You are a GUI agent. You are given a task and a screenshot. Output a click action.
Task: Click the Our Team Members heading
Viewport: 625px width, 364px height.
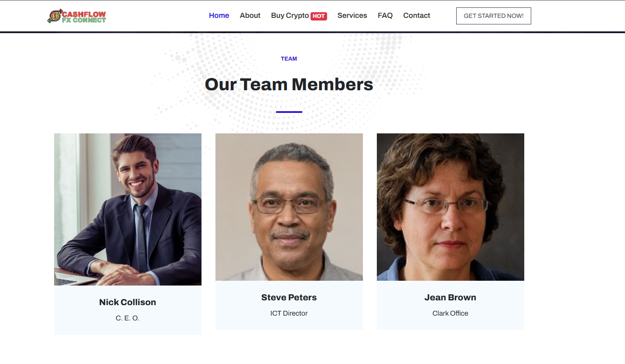click(289, 84)
